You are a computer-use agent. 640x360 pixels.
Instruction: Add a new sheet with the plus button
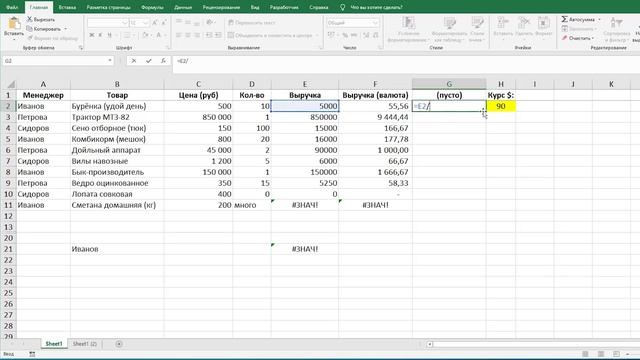click(x=119, y=344)
